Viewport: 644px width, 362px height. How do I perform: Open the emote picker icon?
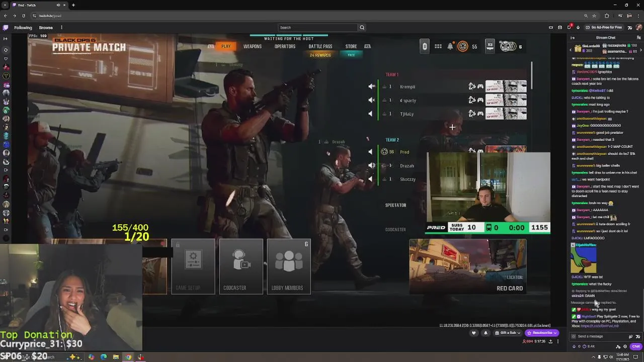pyautogui.click(x=638, y=336)
